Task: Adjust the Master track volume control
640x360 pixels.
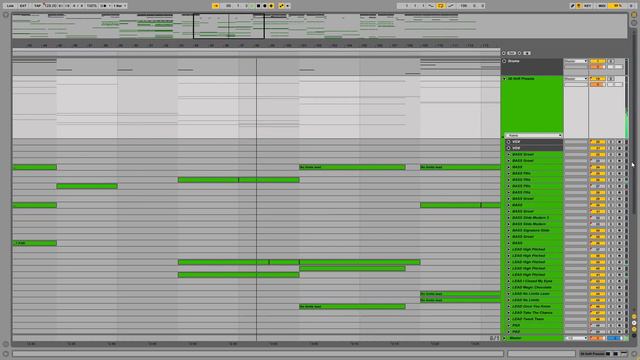Action: tap(597, 338)
